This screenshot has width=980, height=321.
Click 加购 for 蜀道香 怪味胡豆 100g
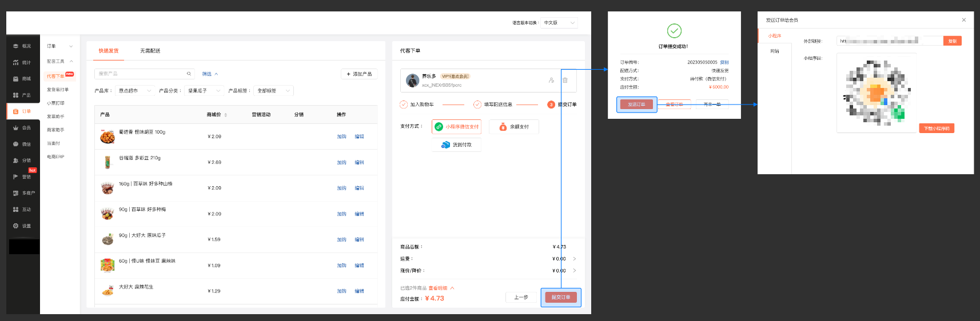click(342, 137)
